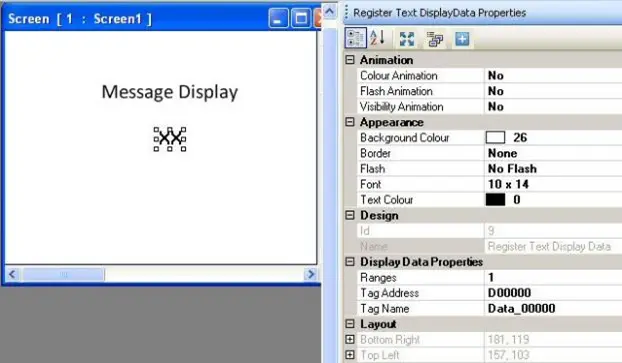Collapse the Display Data Properties category
622x363 pixels.
[x=350, y=261]
